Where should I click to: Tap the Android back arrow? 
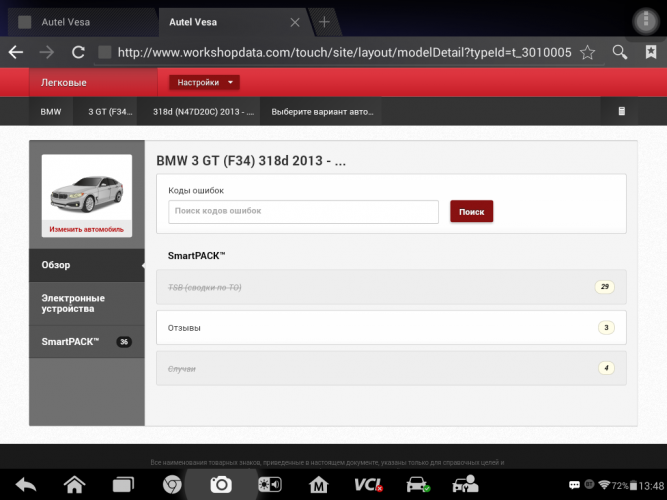pos(26,485)
